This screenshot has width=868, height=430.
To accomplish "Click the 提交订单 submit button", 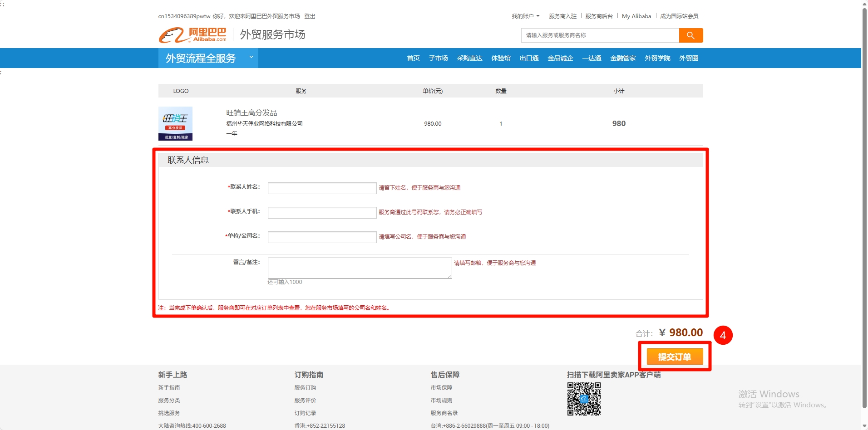I will tap(675, 357).
